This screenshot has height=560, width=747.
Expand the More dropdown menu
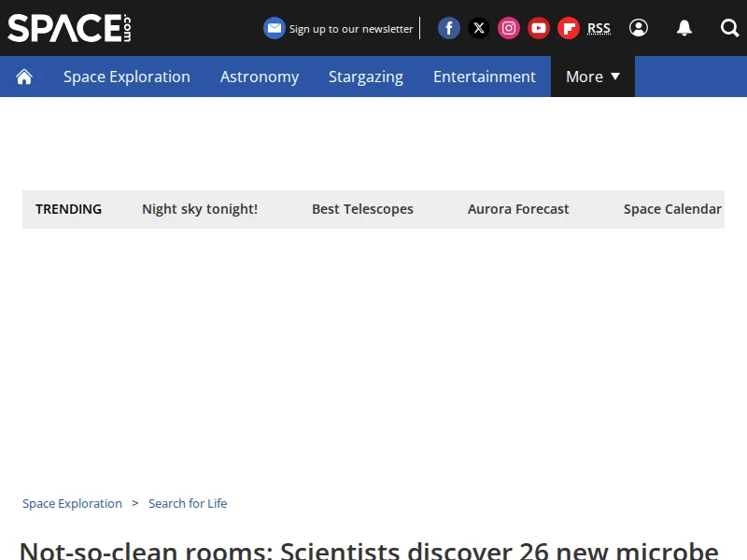pos(593,77)
